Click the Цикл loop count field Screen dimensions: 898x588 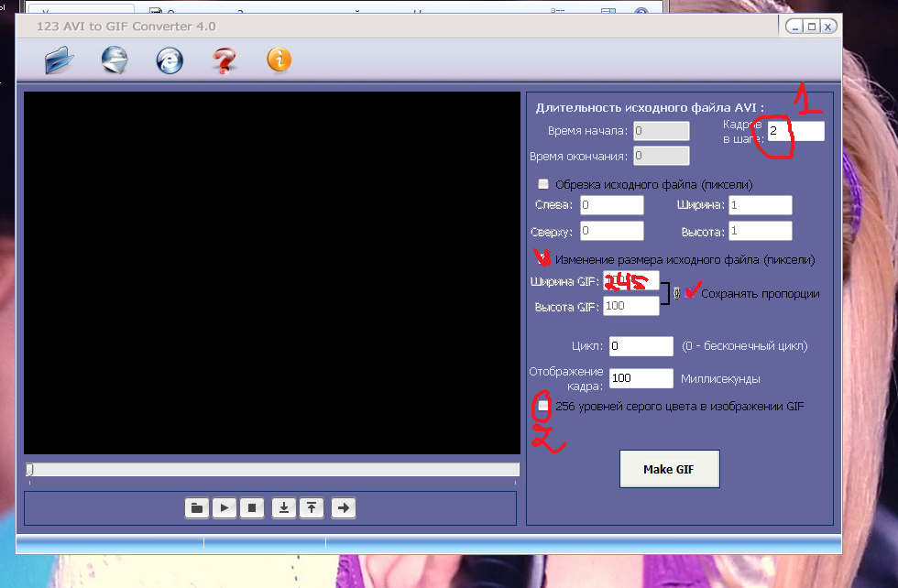click(641, 346)
